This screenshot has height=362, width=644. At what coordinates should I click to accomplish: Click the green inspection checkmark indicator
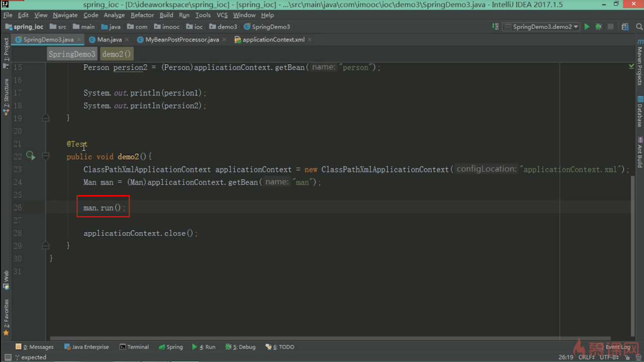tap(631, 66)
